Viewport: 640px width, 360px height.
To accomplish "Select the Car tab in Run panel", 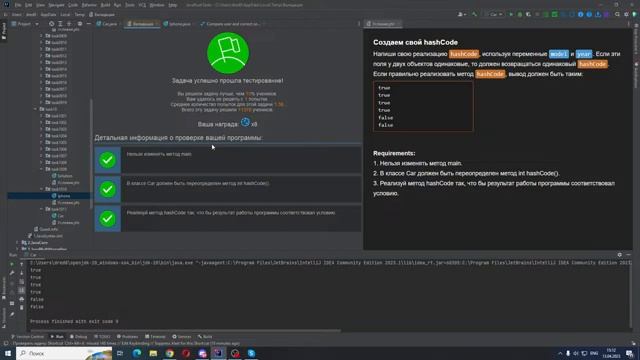I will 31,255.
